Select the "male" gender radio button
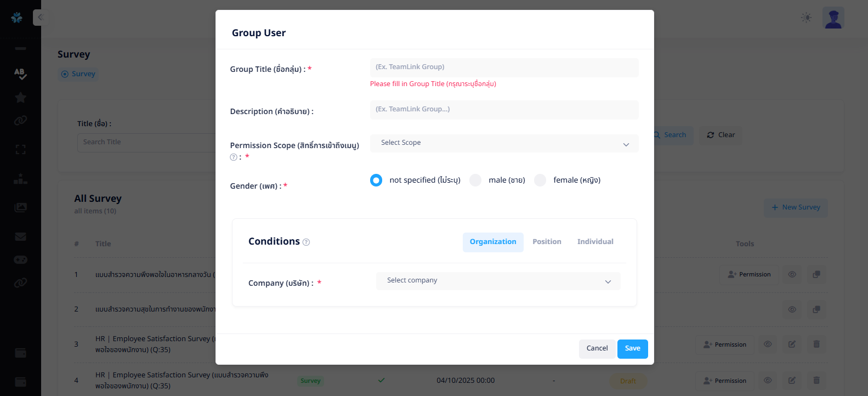Image resolution: width=868 pixels, height=396 pixels. (475, 180)
